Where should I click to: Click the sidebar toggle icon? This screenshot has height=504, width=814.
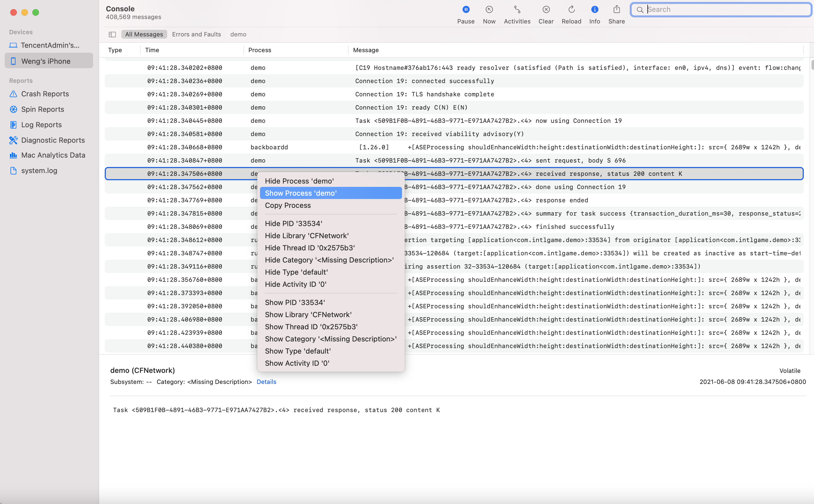pos(113,34)
